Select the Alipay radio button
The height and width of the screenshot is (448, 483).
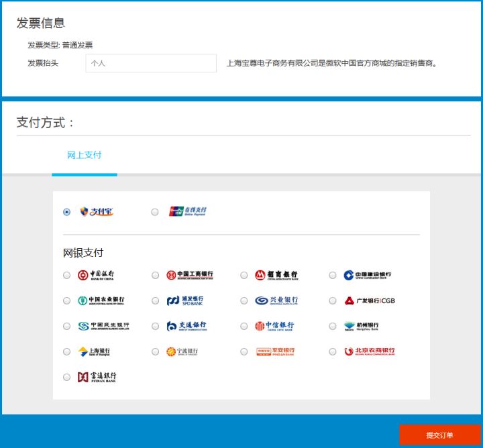point(66,212)
